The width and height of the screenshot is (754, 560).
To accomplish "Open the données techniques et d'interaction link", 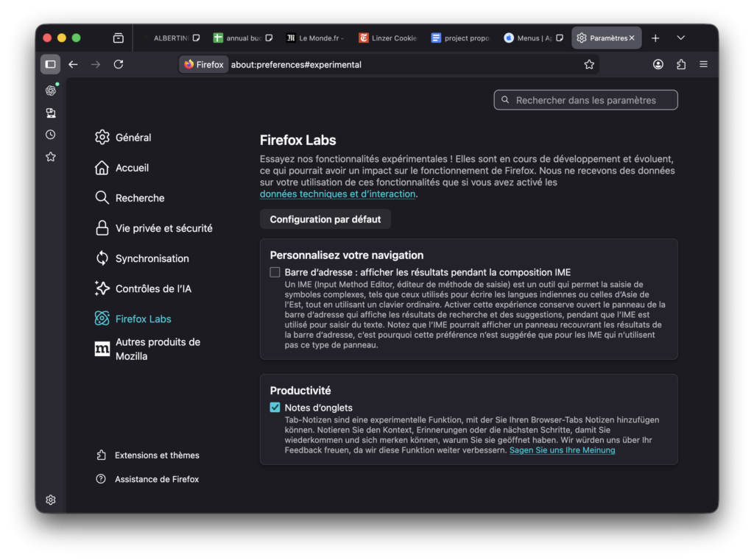I will pos(338,194).
